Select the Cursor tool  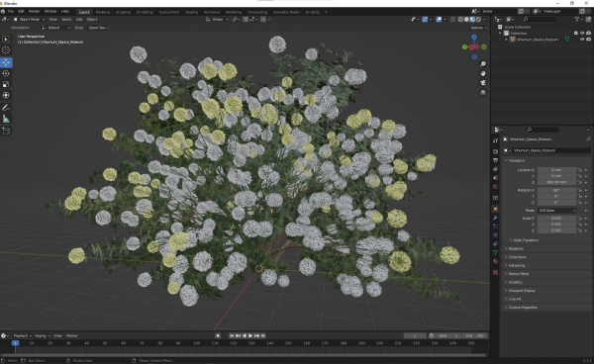[6, 49]
